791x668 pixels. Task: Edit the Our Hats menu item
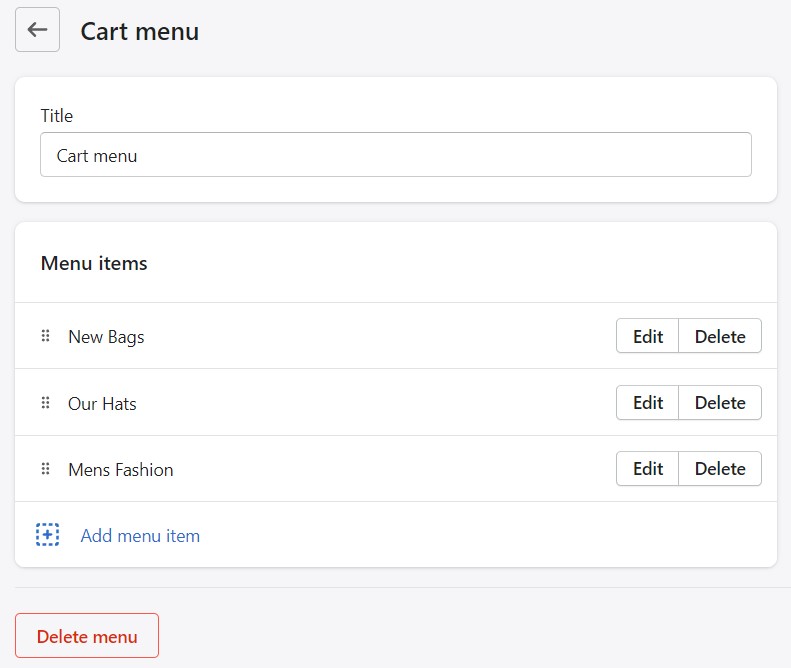[647, 403]
